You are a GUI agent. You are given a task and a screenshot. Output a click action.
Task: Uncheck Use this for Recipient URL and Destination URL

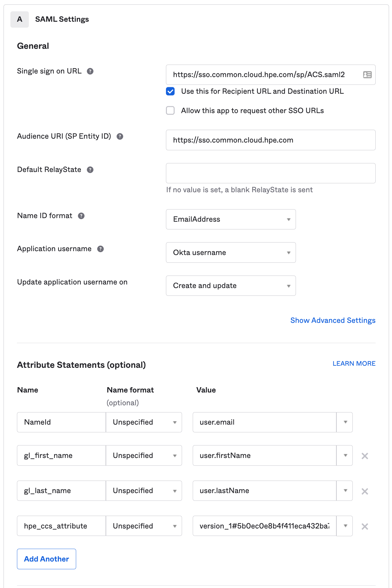(x=170, y=92)
